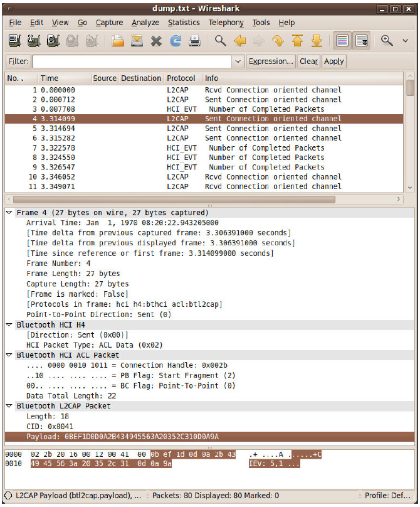Jump to last packet icon

tap(317, 41)
